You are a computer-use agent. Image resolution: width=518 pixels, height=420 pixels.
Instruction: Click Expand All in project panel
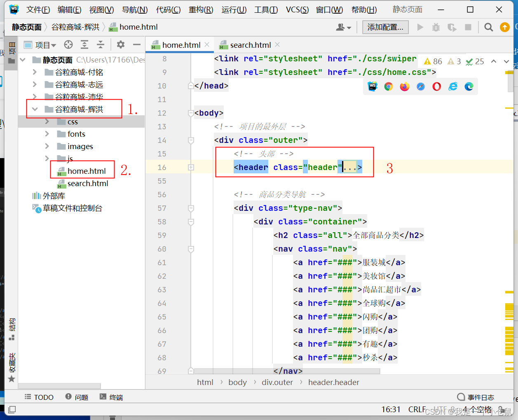pos(84,44)
